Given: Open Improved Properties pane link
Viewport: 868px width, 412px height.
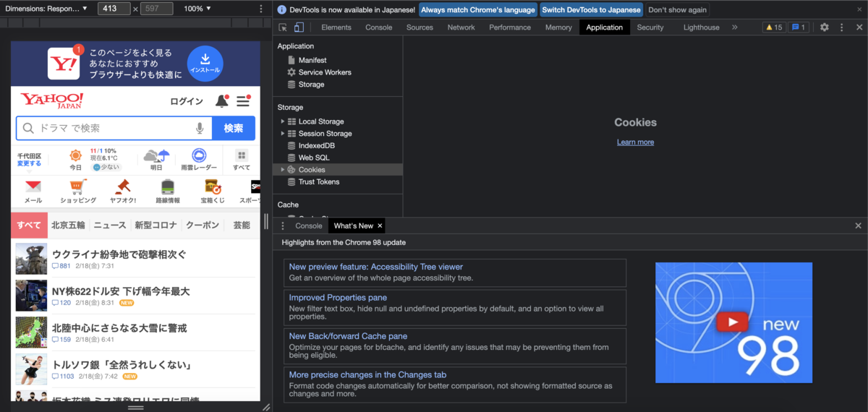Looking at the screenshot, I should [x=338, y=298].
